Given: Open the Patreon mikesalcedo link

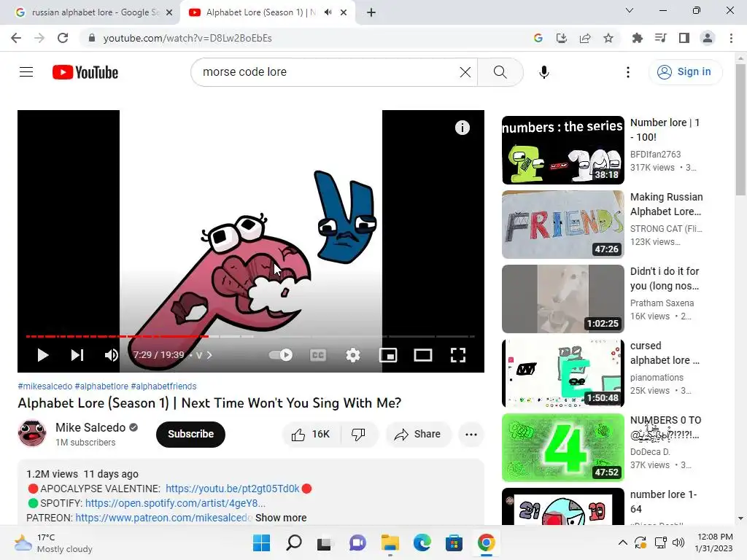Looking at the screenshot, I should tap(163, 518).
